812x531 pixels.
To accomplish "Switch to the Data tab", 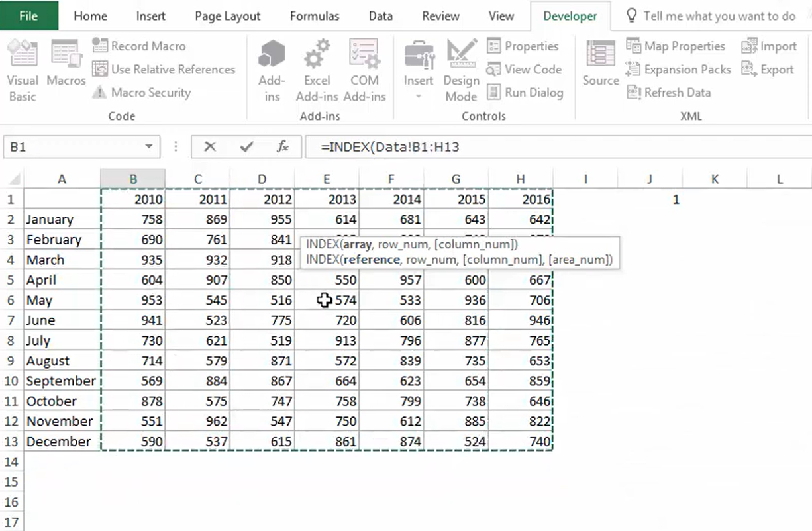I will tap(380, 16).
